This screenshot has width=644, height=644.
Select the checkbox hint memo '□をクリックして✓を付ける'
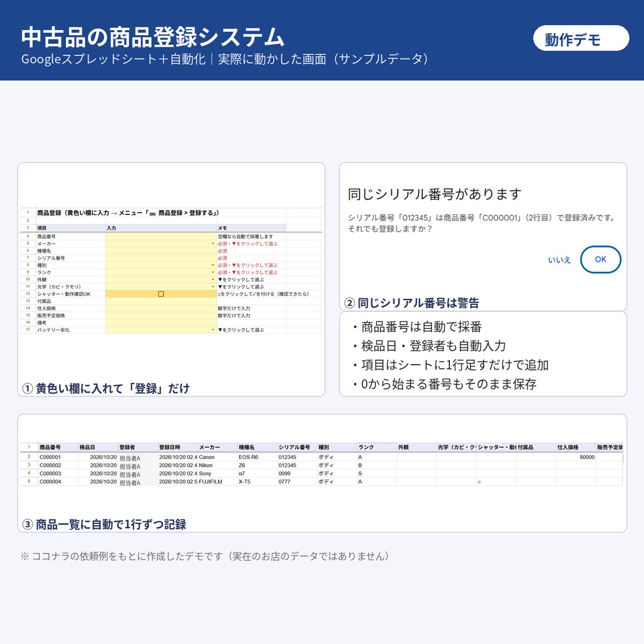pyautogui.click(x=263, y=294)
